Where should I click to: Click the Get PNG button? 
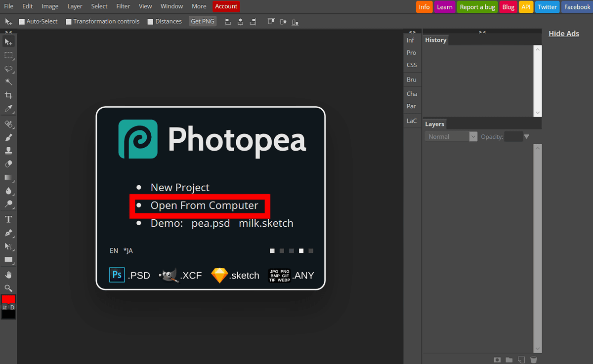(203, 22)
